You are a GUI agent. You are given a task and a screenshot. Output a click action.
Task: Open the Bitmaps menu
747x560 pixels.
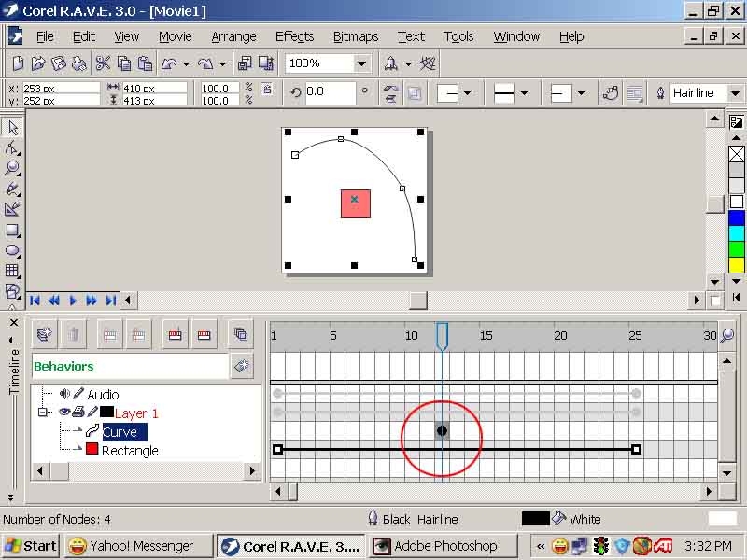coord(356,36)
